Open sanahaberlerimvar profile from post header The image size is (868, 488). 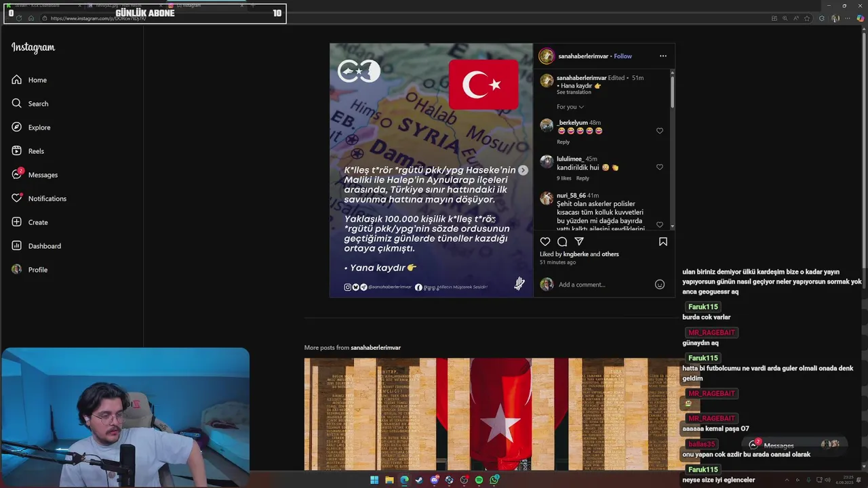[583, 56]
